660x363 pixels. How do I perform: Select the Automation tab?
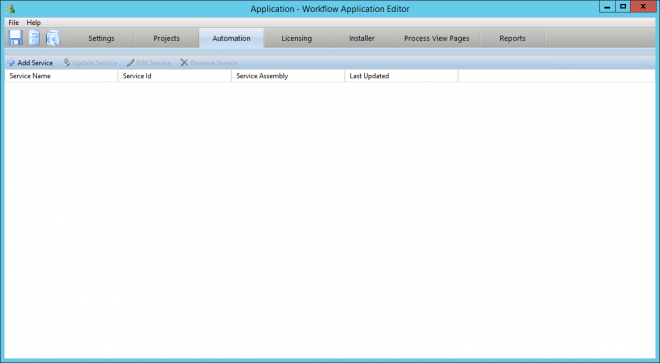[232, 38]
